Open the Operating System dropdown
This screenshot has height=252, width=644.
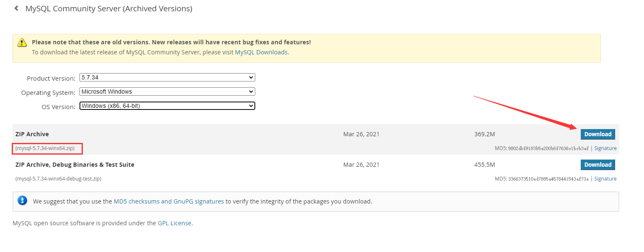pyautogui.click(x=167, y=92)
